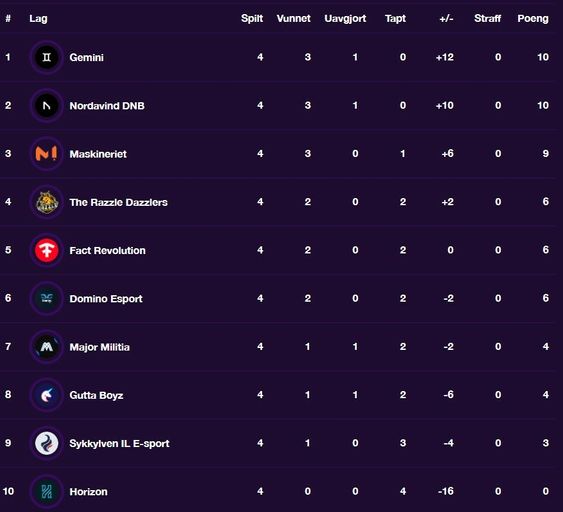
Task: Open the Nordavind DNB team page
Action: pos(107,106)
